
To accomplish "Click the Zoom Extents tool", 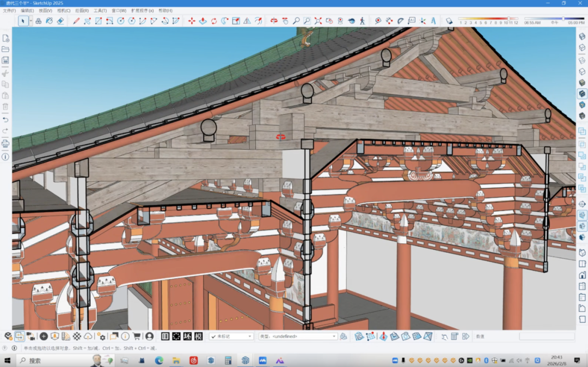I will click(x=318, y=21).
